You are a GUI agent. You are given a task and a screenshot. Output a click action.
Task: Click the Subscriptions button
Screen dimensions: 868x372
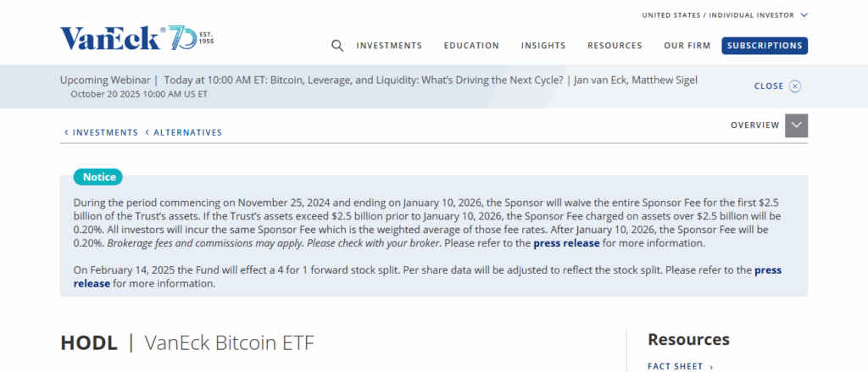(765, 46)
